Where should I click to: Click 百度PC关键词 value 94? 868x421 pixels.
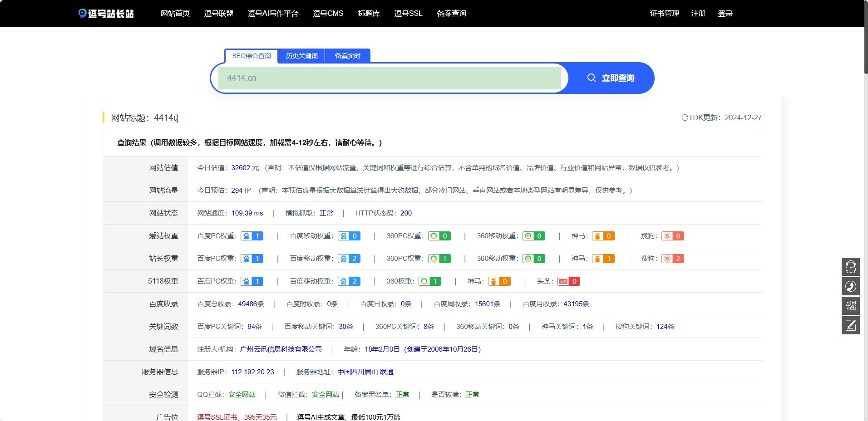251,326
